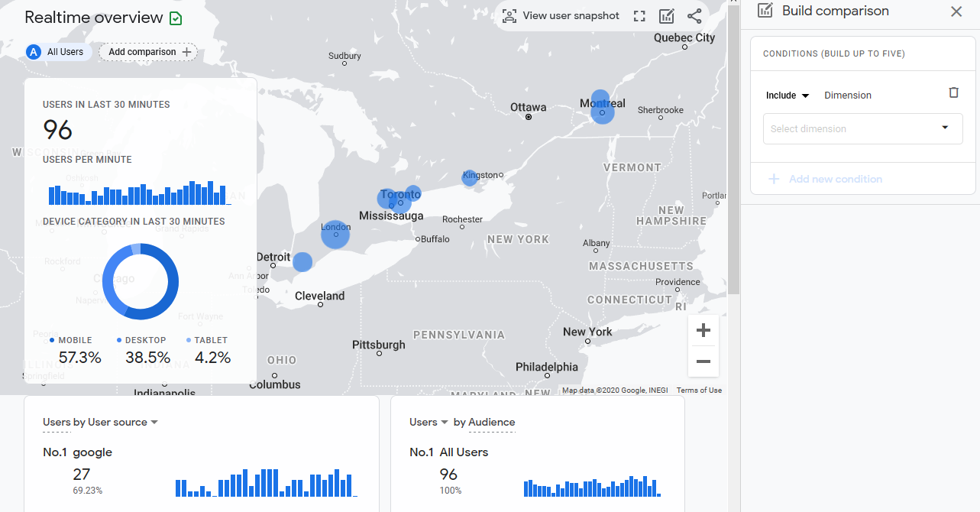Click the Quebec City label on map
This screenshot has width=980, height=512.
684,37
